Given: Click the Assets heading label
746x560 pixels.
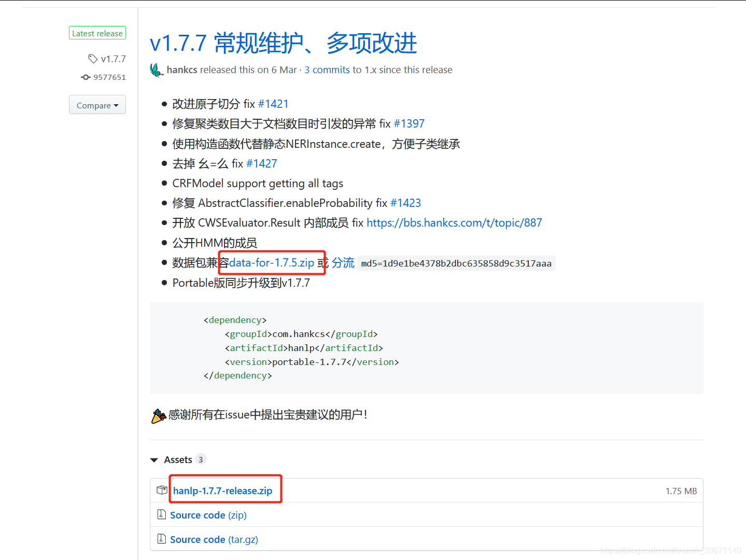Looking at the screenshot, I should click(x=178, y=459).
